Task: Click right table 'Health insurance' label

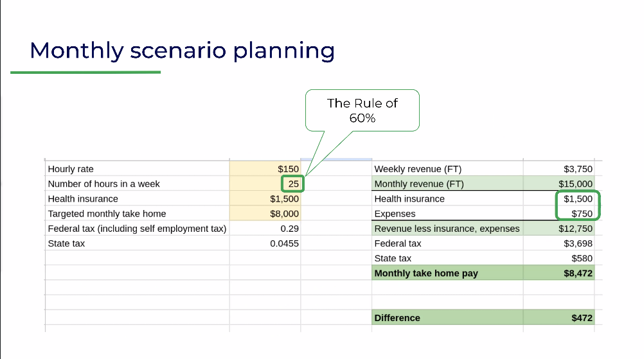Action: coord(409,199)
